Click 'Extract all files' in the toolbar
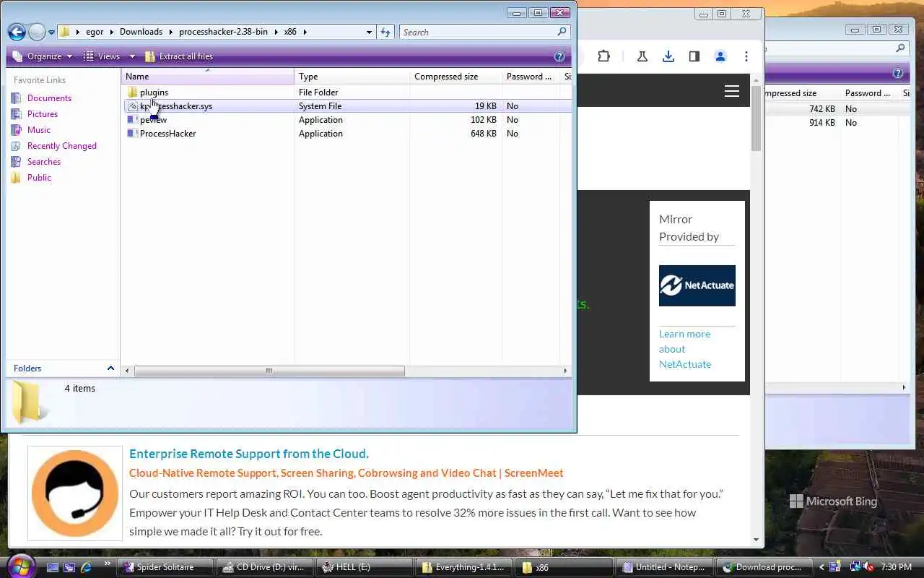This screenshot has width=924, height=578. click(x=179, y=56)
